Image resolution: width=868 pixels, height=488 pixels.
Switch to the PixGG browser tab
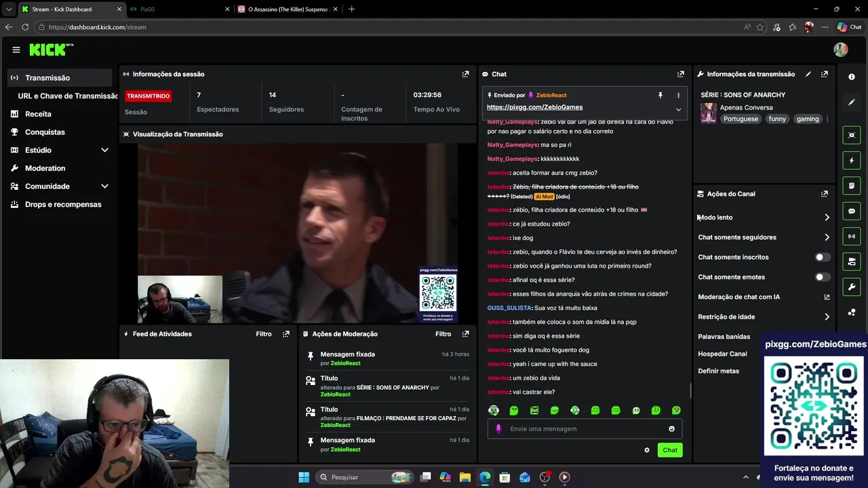180,9
